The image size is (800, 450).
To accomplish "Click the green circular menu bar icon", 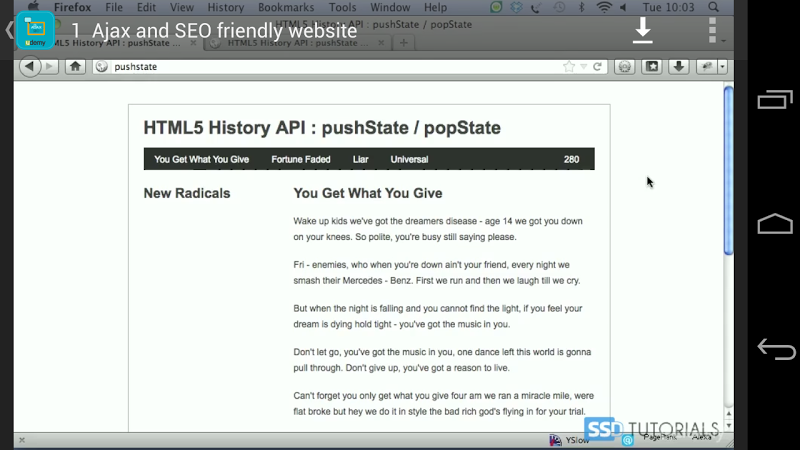I will (496, 7).
